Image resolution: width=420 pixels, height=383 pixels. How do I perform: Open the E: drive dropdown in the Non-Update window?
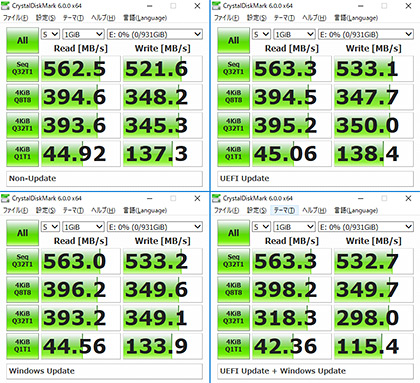point(155,34)
